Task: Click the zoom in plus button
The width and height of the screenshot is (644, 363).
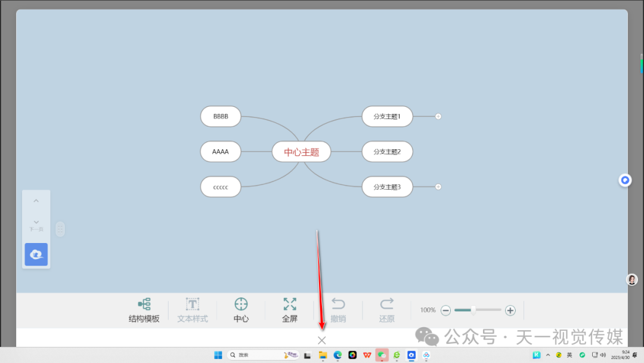Action: tap(510, 310)
